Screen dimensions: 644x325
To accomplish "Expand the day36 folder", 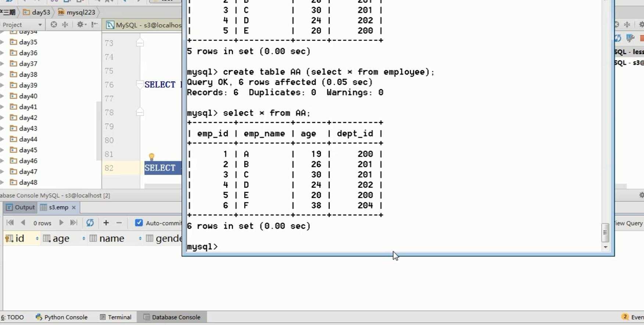I will tap(2, 53).
